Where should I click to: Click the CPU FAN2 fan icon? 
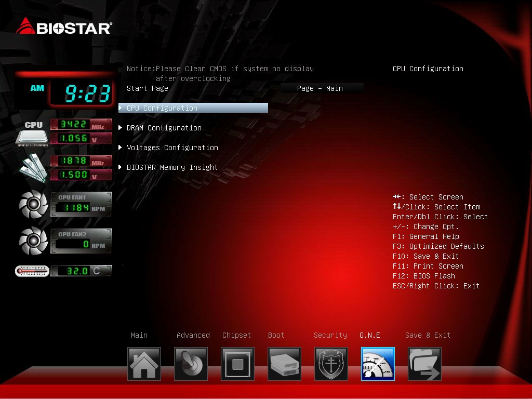(x=33, y=241)
